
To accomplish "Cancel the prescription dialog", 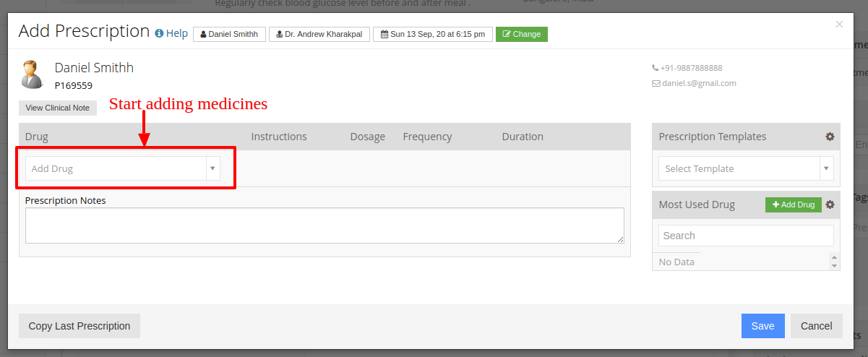I will 817,326.
